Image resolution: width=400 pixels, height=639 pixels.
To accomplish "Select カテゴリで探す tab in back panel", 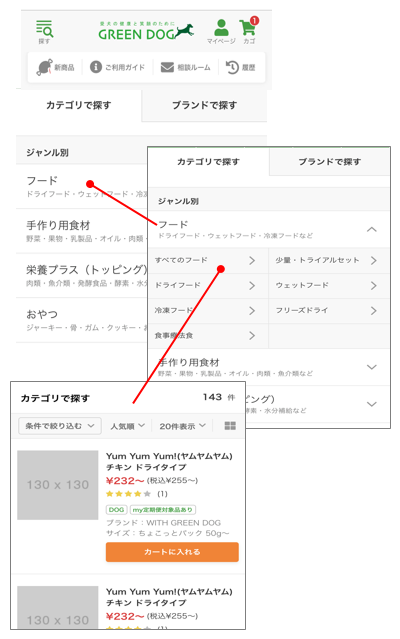I will coord(79,105).
